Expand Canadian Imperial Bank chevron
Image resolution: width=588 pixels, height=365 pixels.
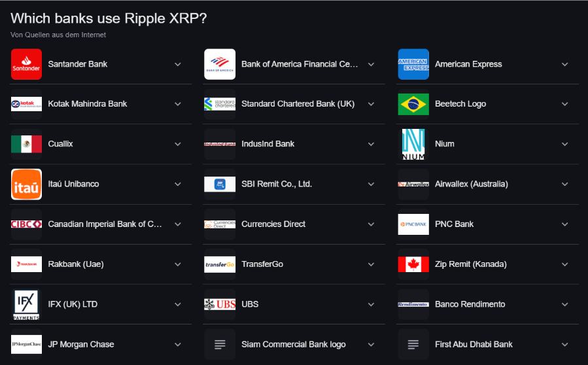[178, 224]
